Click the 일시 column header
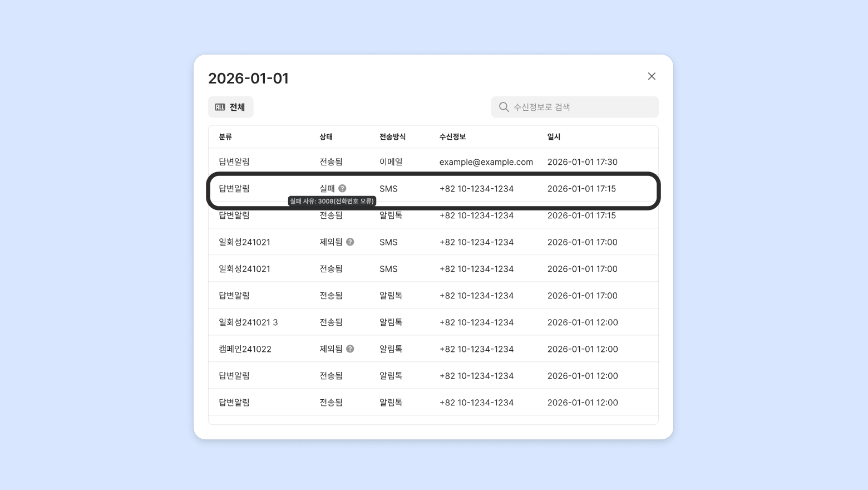 pyautogui.click(x=554, y=137)
